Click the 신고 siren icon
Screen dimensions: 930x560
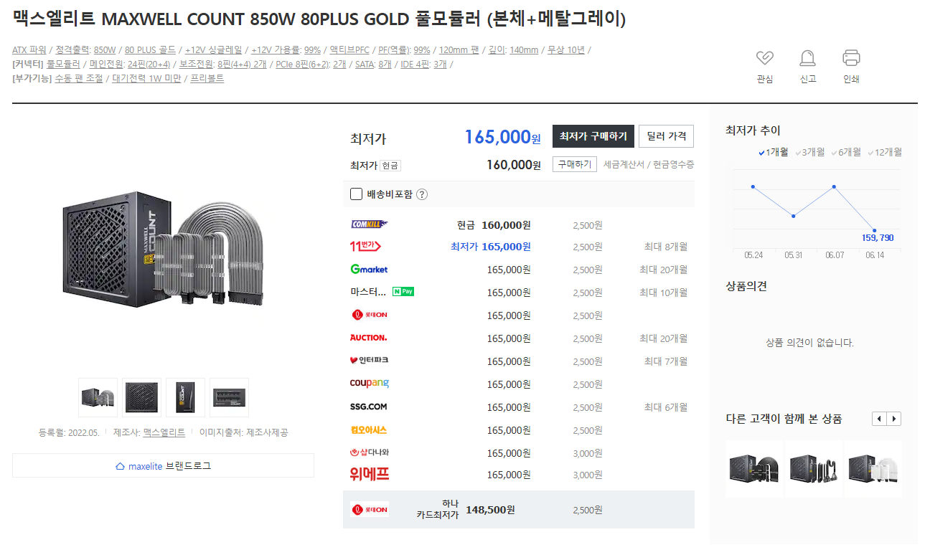click(x=807, y=58)
